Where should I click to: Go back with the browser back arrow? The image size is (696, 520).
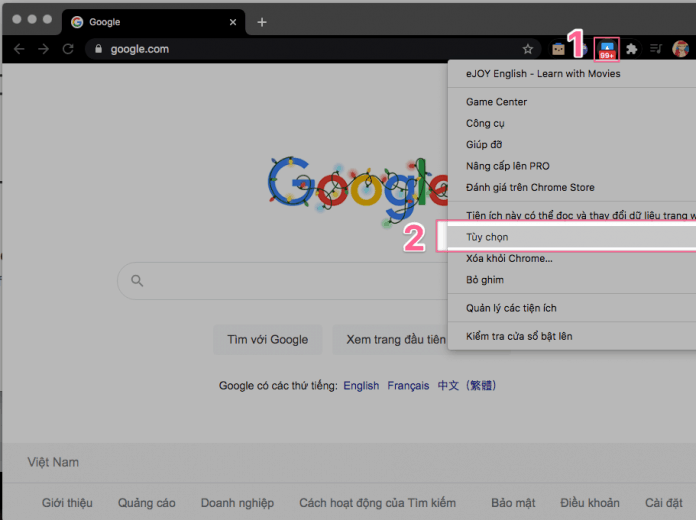[x=19, y=49]
